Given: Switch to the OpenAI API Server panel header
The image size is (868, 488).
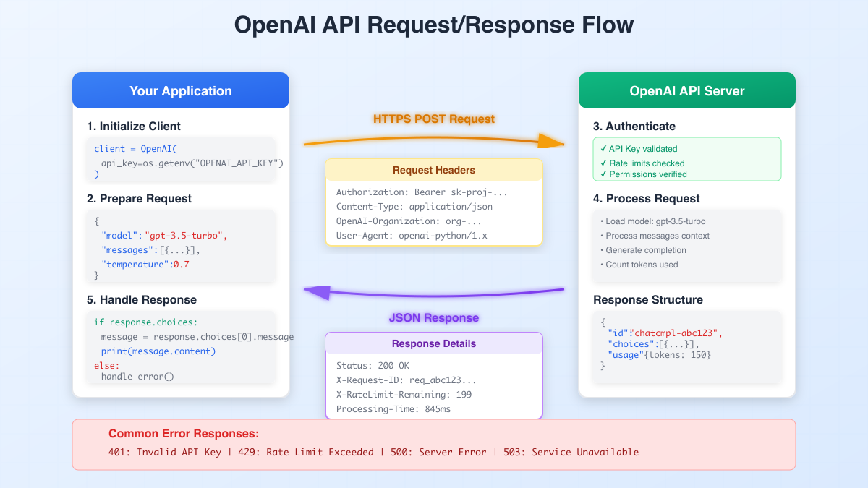Looking at the screenshot, I should [686, 90].
